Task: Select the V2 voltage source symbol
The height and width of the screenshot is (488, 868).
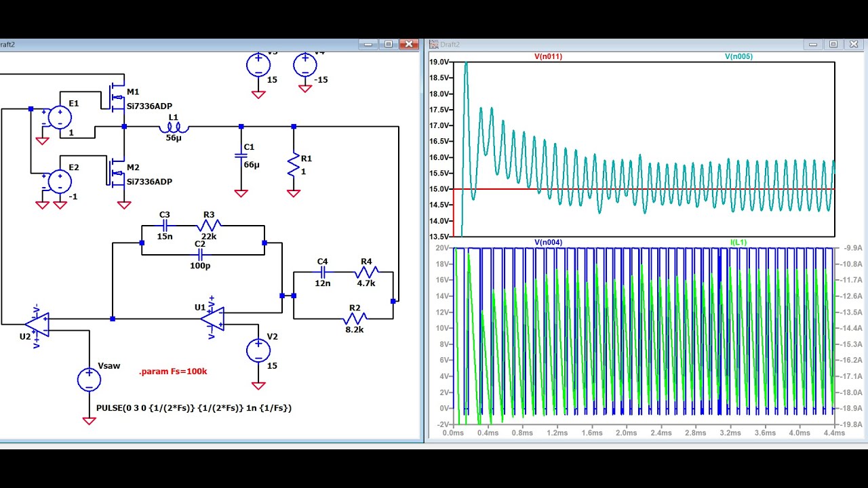Action: 258,350
